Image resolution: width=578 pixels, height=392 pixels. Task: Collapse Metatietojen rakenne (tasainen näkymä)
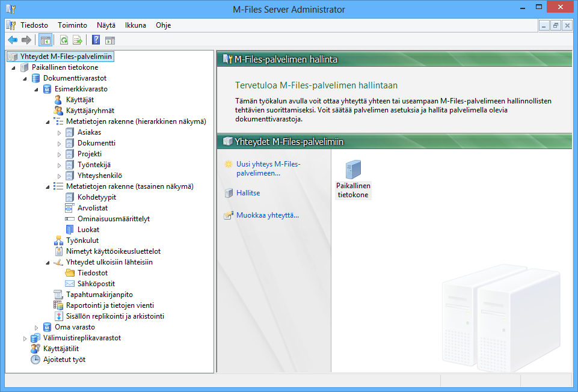pos(48,187)
